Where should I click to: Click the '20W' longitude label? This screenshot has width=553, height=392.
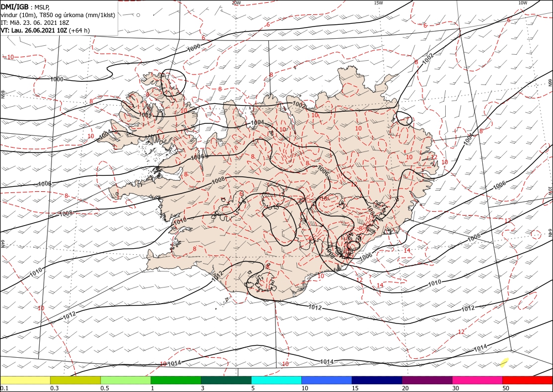tap(236, 2)
